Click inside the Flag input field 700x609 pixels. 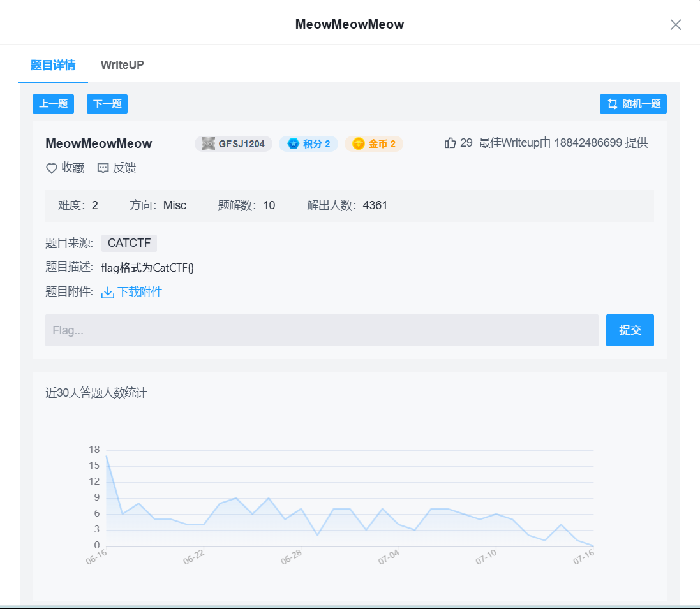319,330
